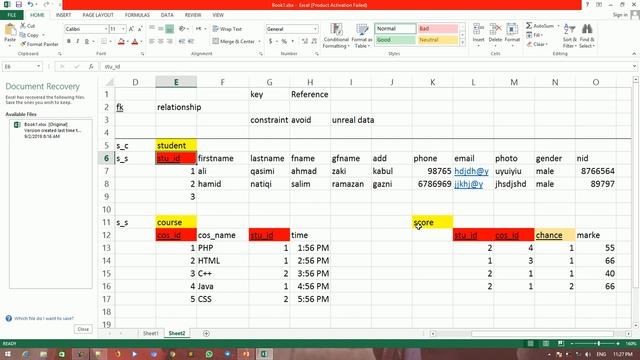Click Increase Font Size icon
This screenshot has width=640, height=360.
pos(131,29)
